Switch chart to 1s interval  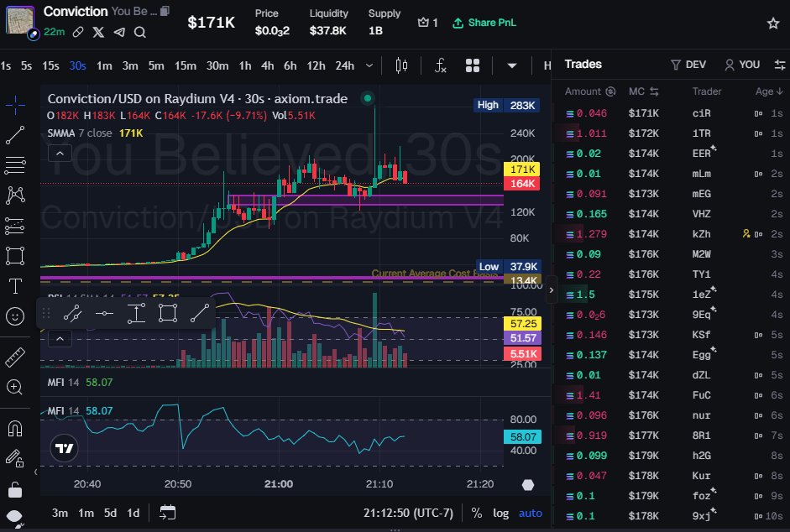click(x=6, y=65)
